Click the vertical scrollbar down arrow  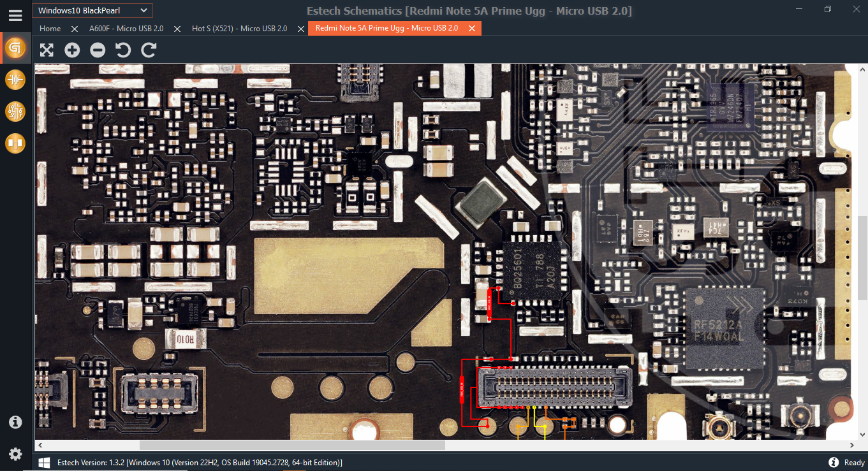(x=862, y=436)
